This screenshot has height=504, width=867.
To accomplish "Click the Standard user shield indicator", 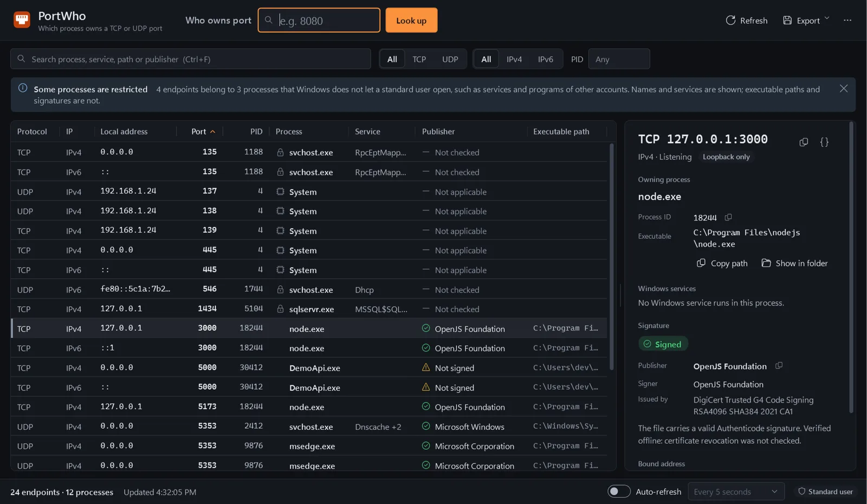I will click(825, 492).
